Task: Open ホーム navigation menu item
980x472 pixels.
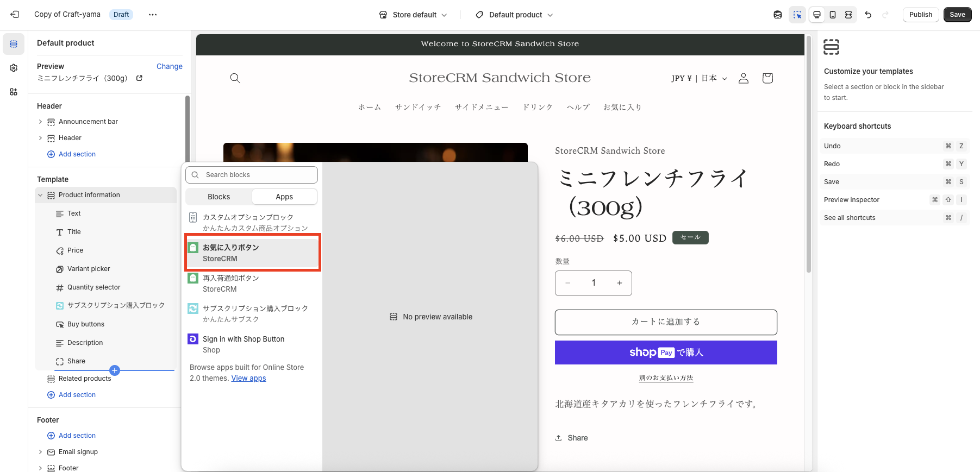Action: click(370, 108)
